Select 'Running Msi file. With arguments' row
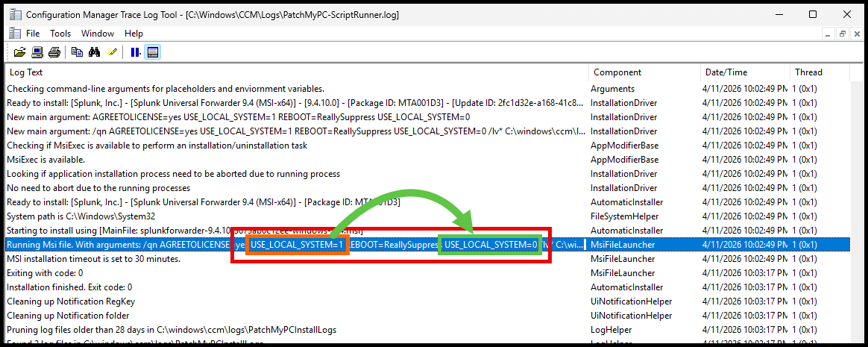This screenshot has height=347, width=868. [428, 245]
